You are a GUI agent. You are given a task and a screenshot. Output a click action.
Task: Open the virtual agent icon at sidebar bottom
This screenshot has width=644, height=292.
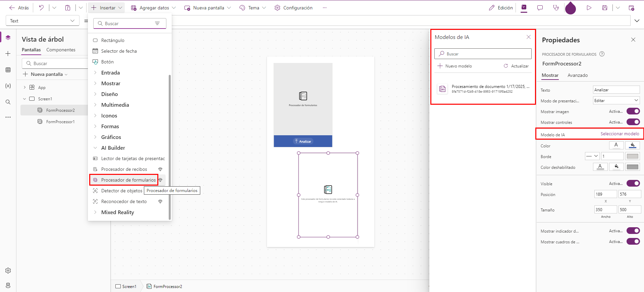(8, 285)
